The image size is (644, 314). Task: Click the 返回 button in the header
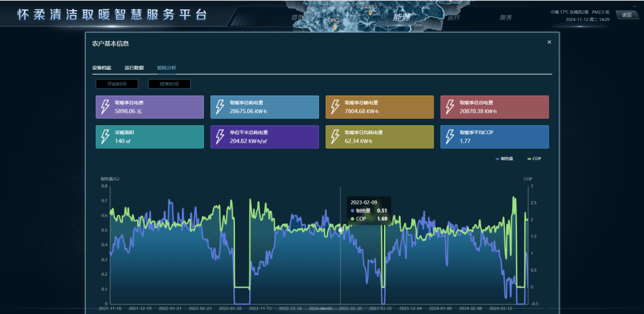pos(626,15)
